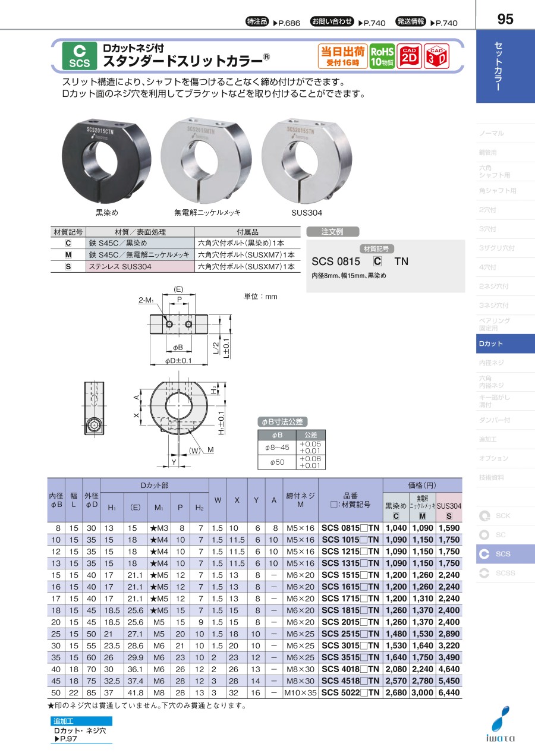
Task: Go to 追加工 Dカット・ネジ穴 P.97 reference
Action: [80, 730]
